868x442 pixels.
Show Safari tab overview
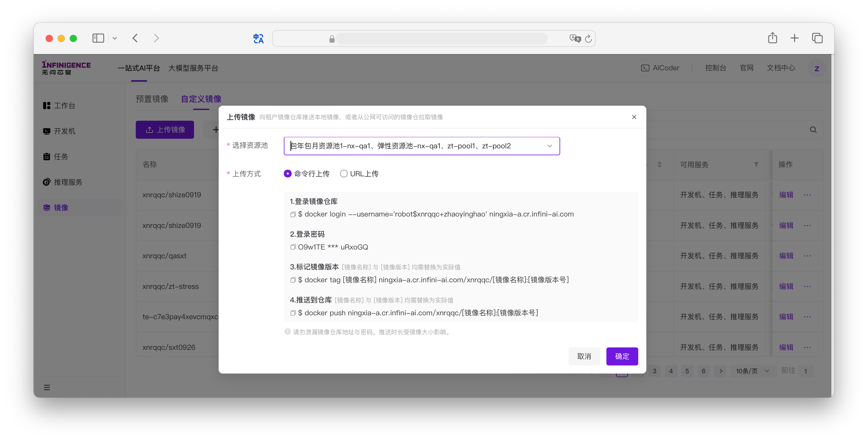point(817,38)
